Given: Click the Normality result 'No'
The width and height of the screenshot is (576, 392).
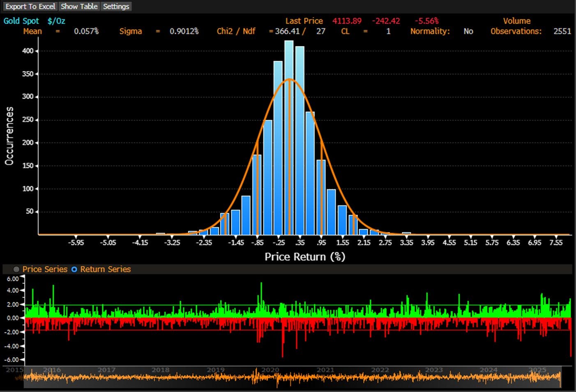Looking at the screenshot, I should tap(468, 31).
